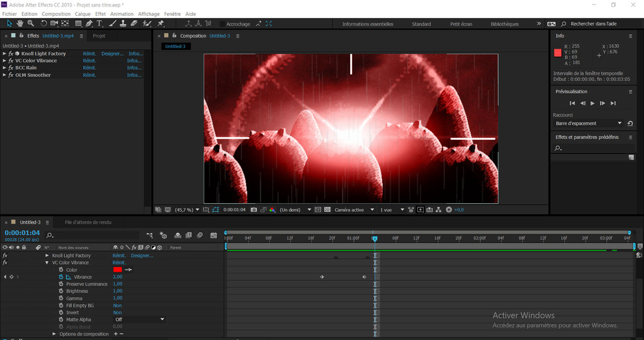644x340 pixels.
Task: Click Réinit. for BCC Rain effect
Action: (90, 67)
